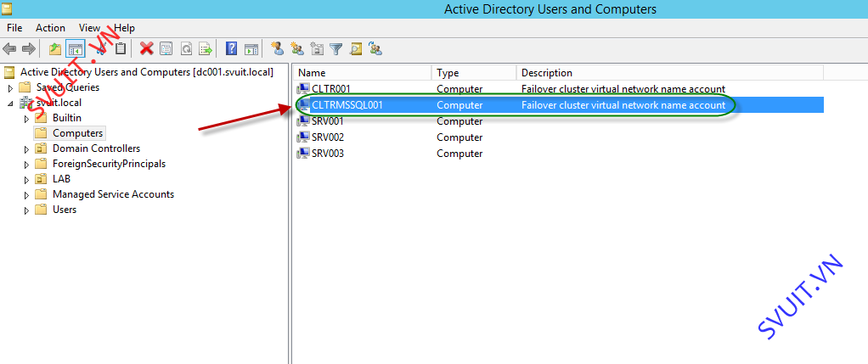Click computer icon beside SRV002
Viewport: 868px width, 364px height.
coord(303,137)
